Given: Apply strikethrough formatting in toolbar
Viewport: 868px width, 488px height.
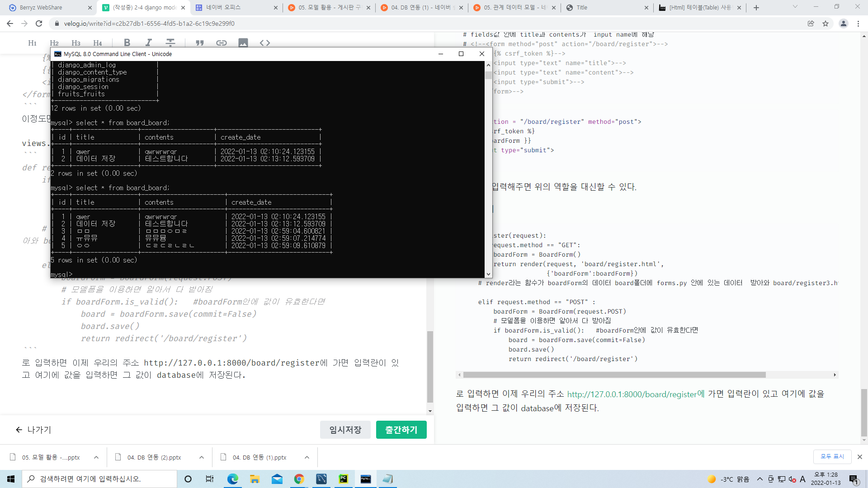Looking at the screenshot, I should point(170,42).
